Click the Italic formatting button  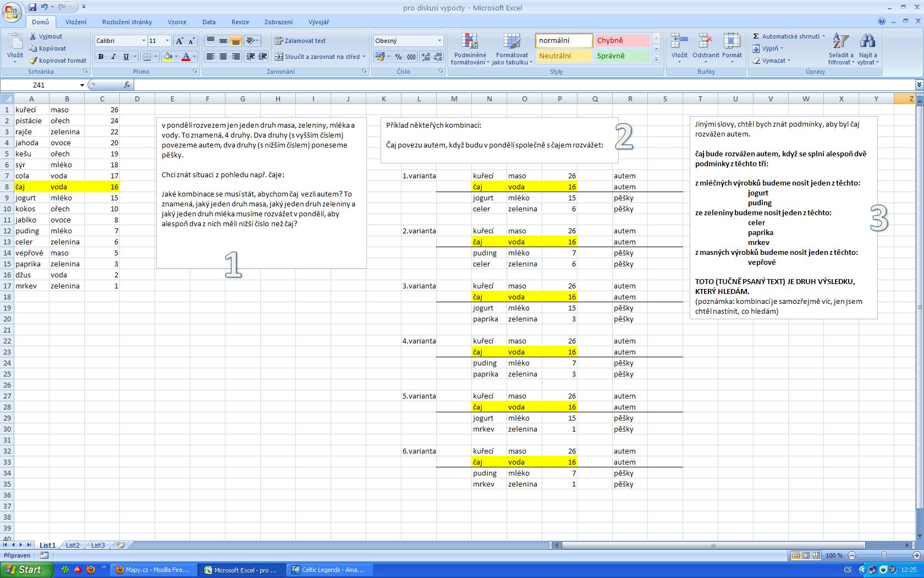click(113, 57)
